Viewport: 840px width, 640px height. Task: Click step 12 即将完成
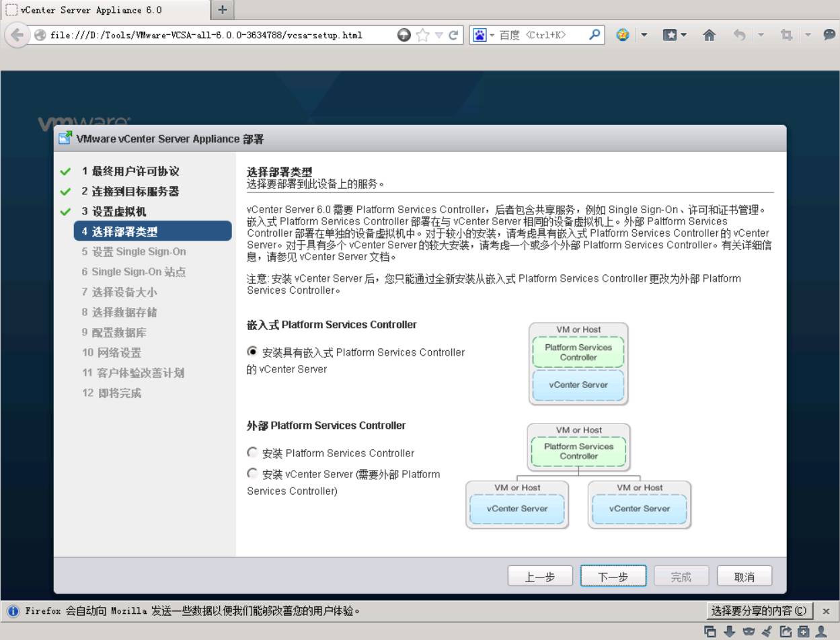[x=112, y=393]
